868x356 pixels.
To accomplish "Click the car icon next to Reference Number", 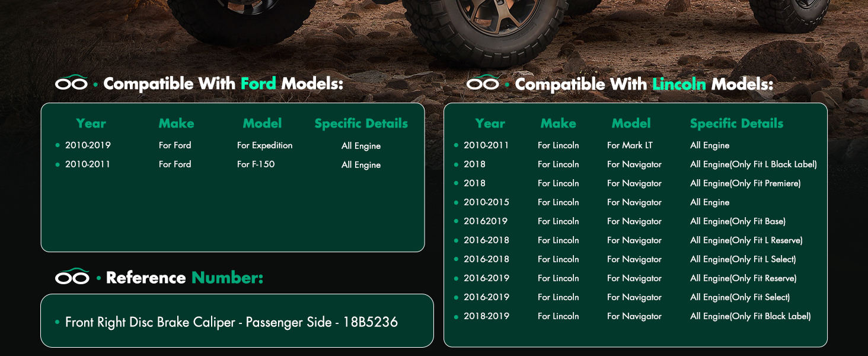I will (72, 277).
